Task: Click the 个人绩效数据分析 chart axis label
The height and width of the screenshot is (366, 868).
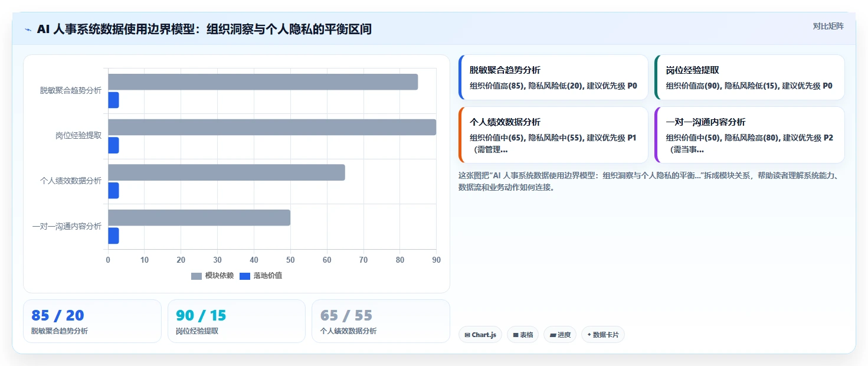Action: point(71,181)
